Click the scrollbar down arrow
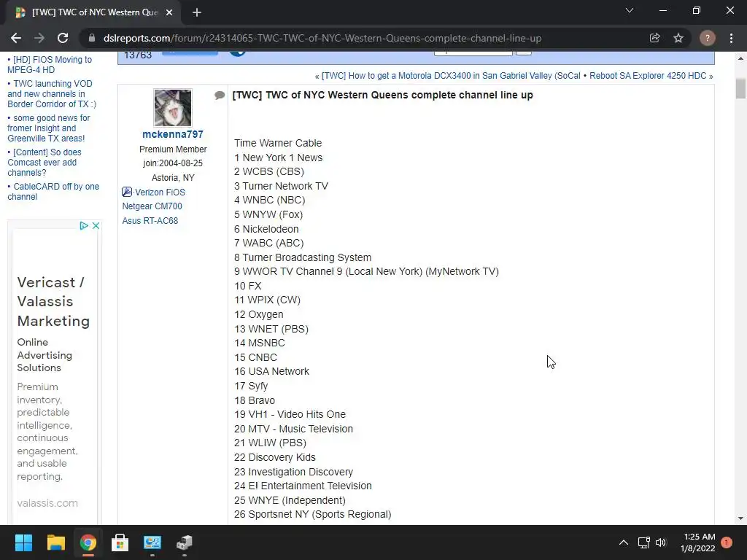The width and height of the screenshot is (747, 560). click(740, 518)
